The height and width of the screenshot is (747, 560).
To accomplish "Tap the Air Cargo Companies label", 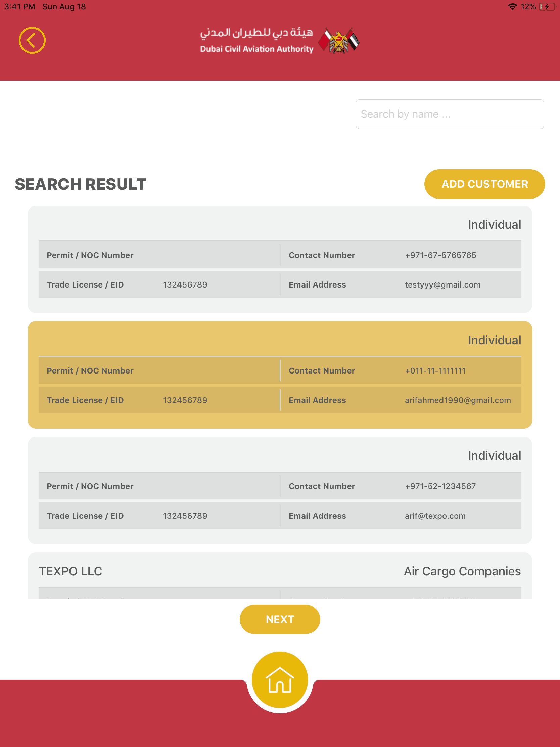I will click(x=462, y=571).
